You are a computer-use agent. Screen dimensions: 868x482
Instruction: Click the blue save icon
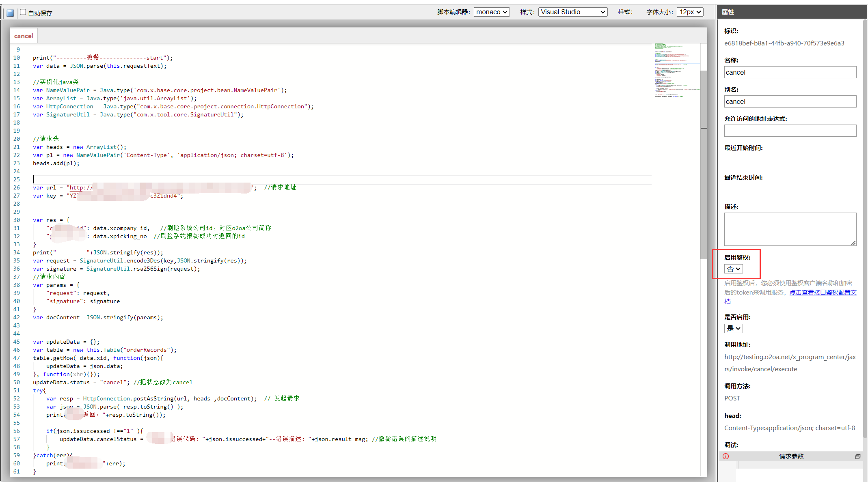click(x=10, y=13)
